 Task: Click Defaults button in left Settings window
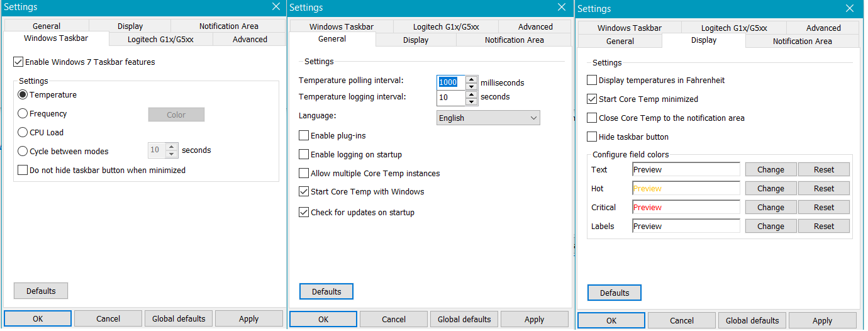click(41, 291)
